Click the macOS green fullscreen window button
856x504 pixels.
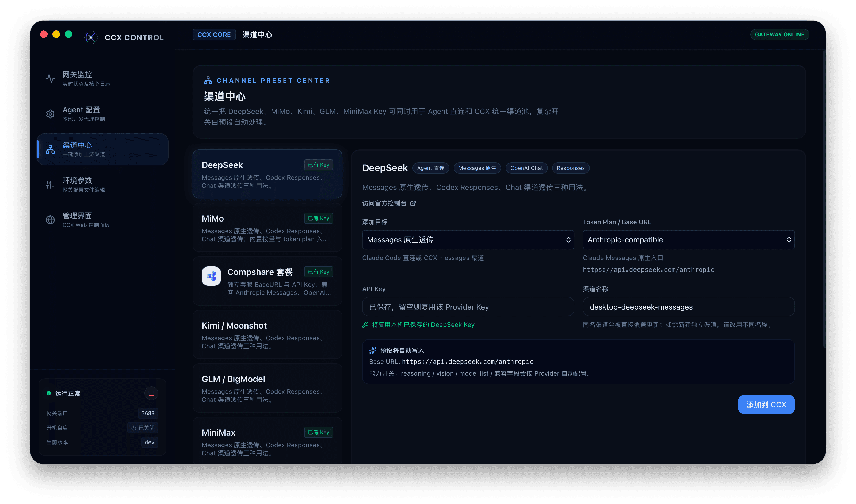click(x=69, y=34)
